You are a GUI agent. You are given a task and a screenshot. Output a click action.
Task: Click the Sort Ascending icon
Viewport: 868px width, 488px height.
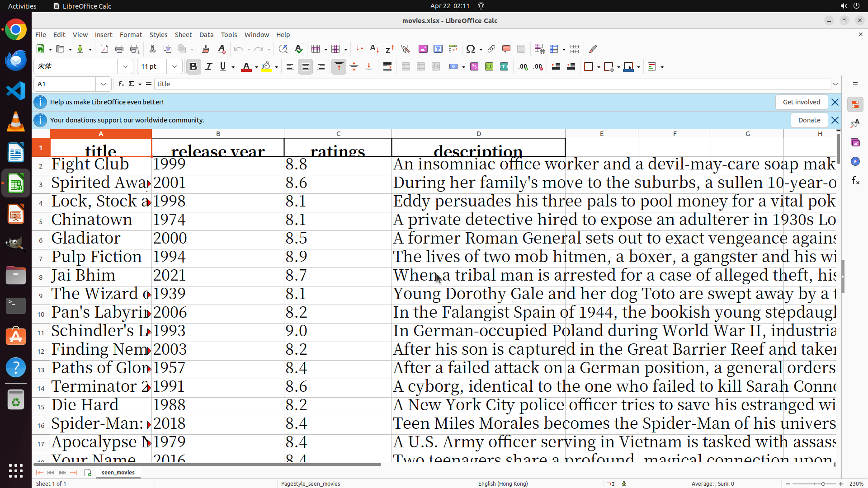click(374, 49)
